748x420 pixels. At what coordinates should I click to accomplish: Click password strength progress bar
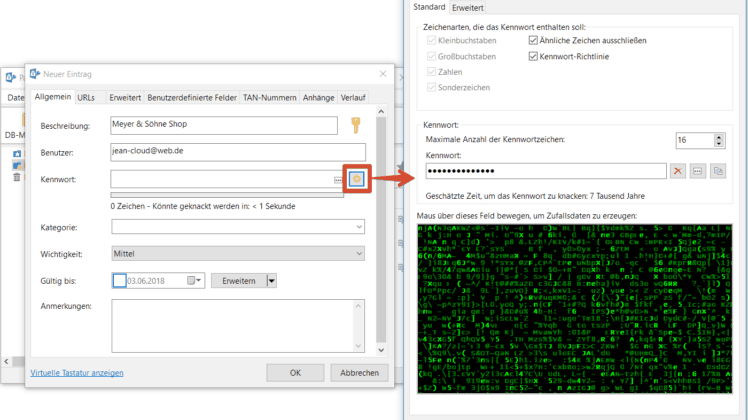227,195
